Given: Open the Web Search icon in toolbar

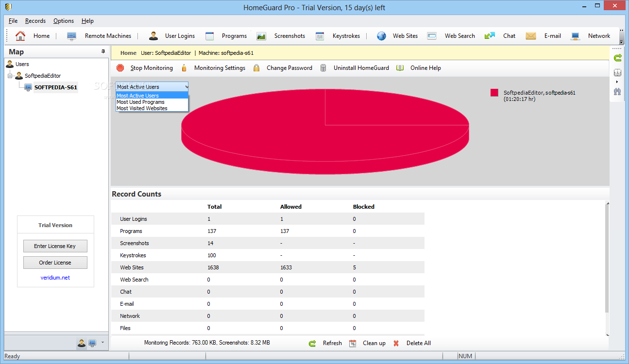Looking at the screenshot, I should click(432, 36).
